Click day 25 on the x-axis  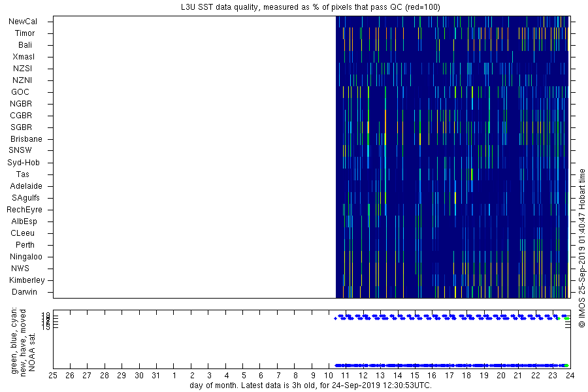point(53,376)
